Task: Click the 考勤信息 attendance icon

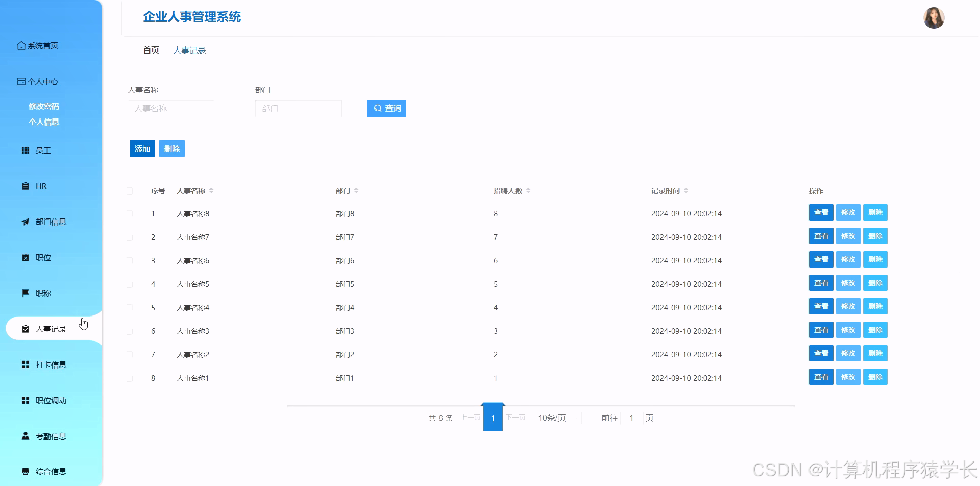Action: 25,436
